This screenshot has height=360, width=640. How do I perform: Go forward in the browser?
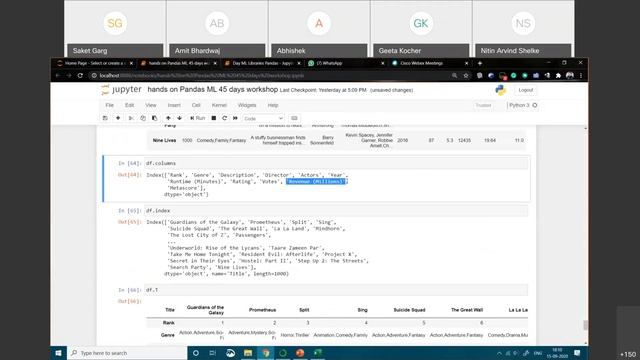point(69,76)
